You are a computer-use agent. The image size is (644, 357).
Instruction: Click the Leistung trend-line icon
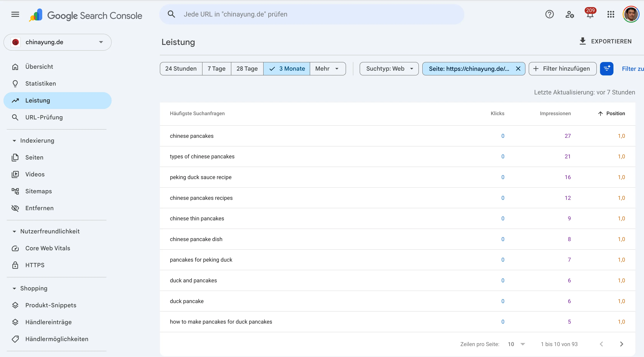coord(15,100)
